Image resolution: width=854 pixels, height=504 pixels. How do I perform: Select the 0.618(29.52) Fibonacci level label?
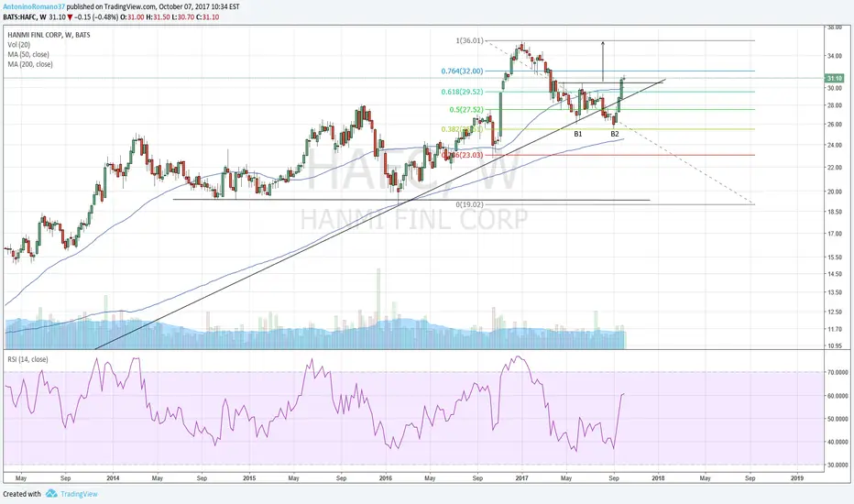coord(462,92)
